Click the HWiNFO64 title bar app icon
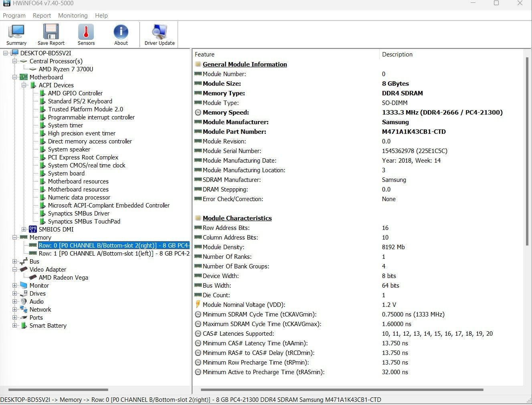 point(6,3)
